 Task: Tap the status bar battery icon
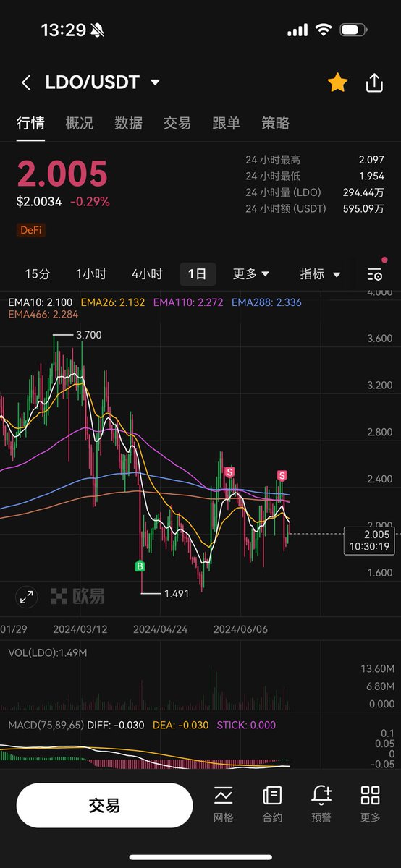[x=354, y=30]
